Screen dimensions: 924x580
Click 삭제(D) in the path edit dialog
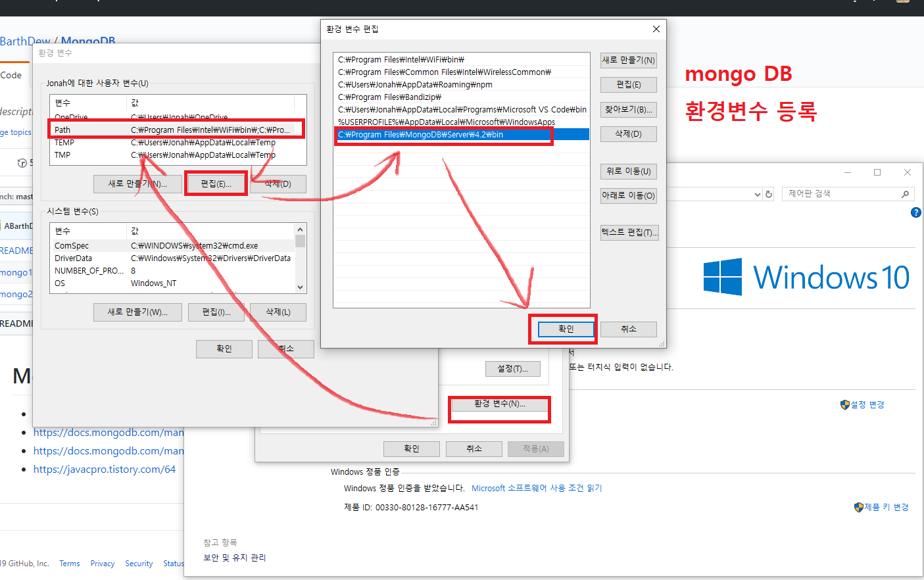coord(628,133)
